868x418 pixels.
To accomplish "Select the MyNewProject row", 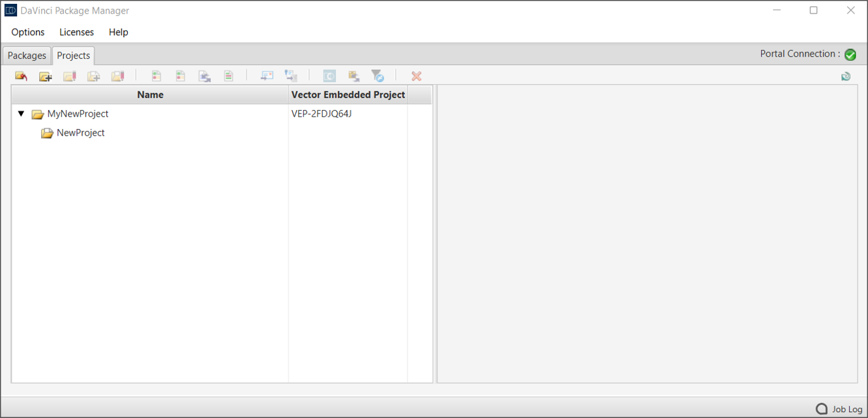I will tap(222, 113).
